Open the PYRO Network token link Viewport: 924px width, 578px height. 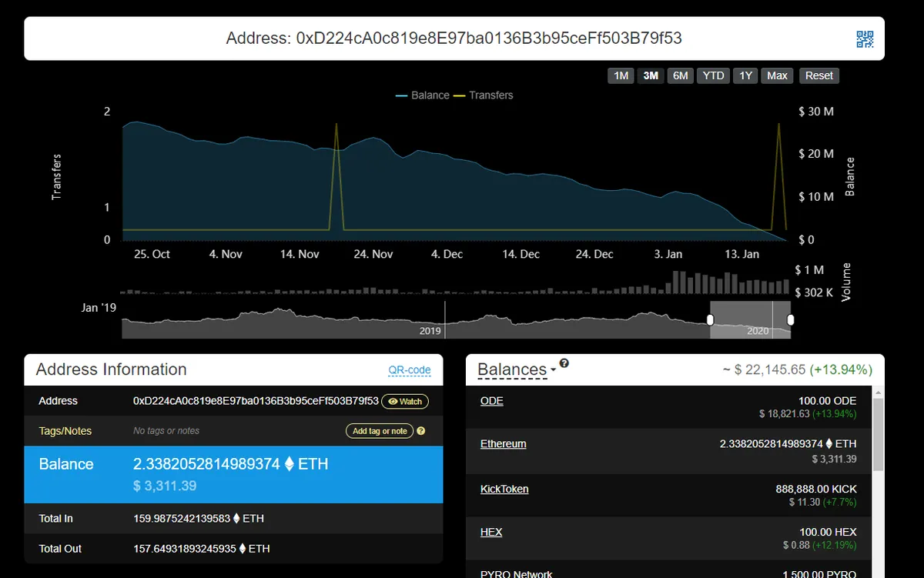[x=516, y=573]
